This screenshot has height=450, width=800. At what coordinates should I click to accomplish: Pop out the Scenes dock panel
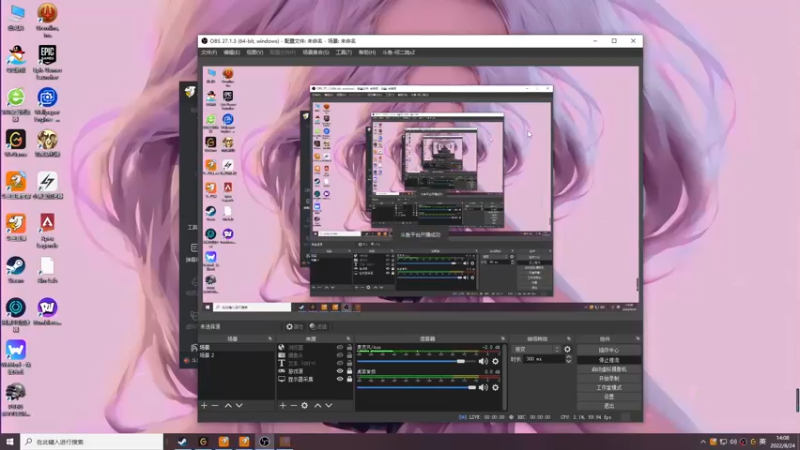[x=270, y=339]
